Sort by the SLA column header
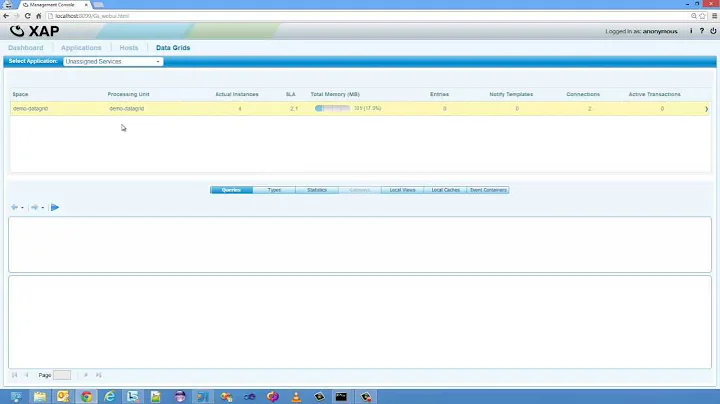Screen dimensions: 720x404 coord(291,94)
